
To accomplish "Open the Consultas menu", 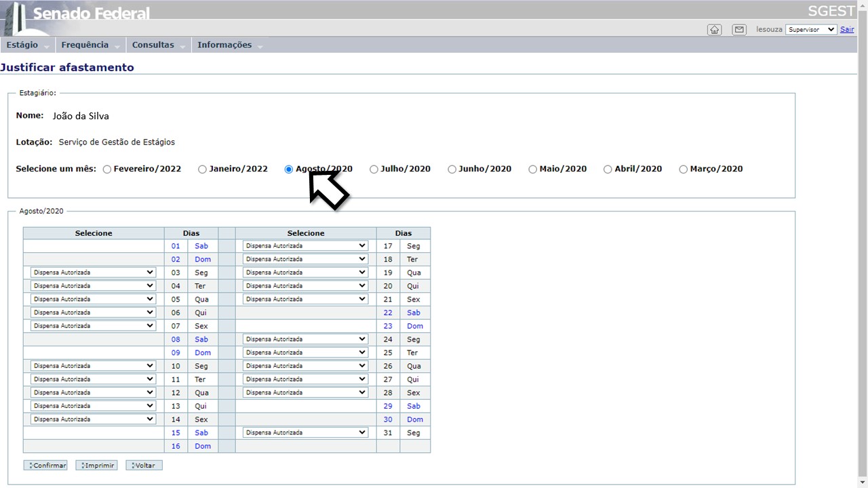I will (153, 45).
